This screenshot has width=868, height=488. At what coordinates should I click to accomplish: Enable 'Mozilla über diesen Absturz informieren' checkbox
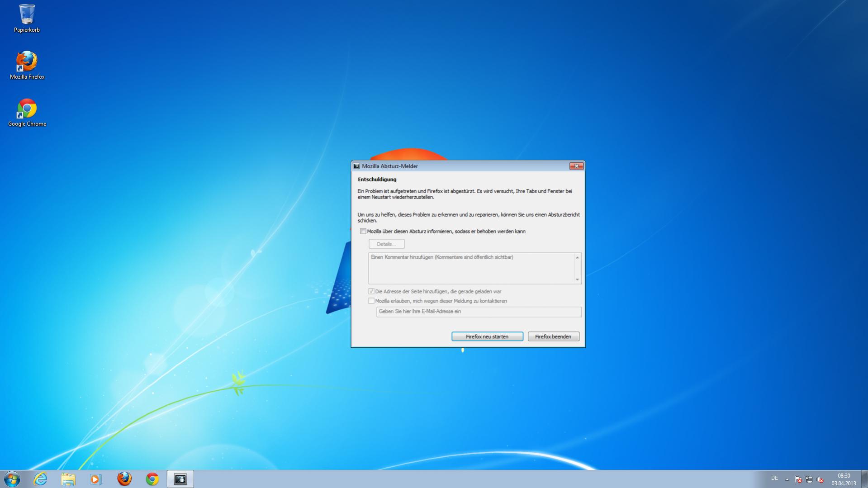(x=363, y=231)
